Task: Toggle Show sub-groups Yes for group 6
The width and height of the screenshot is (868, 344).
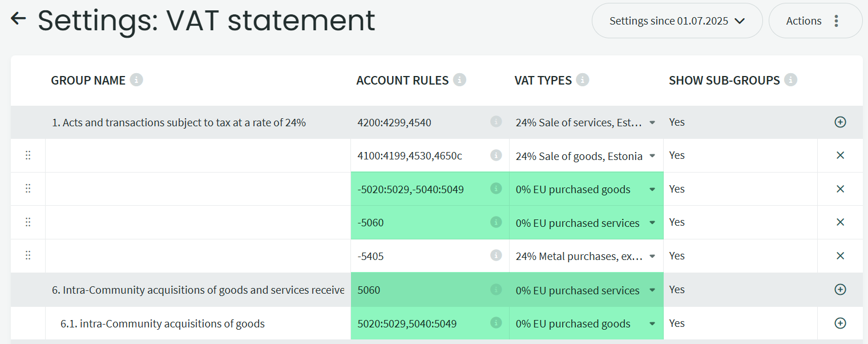Action: pyautogui.click(x=677, y=290)
